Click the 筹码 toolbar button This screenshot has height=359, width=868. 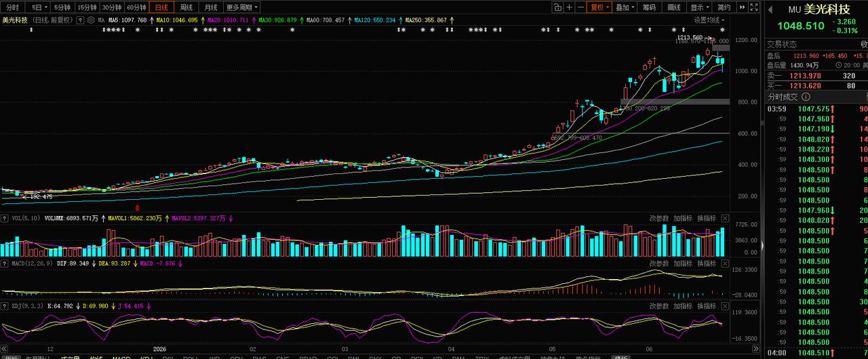tap(650, 7)
